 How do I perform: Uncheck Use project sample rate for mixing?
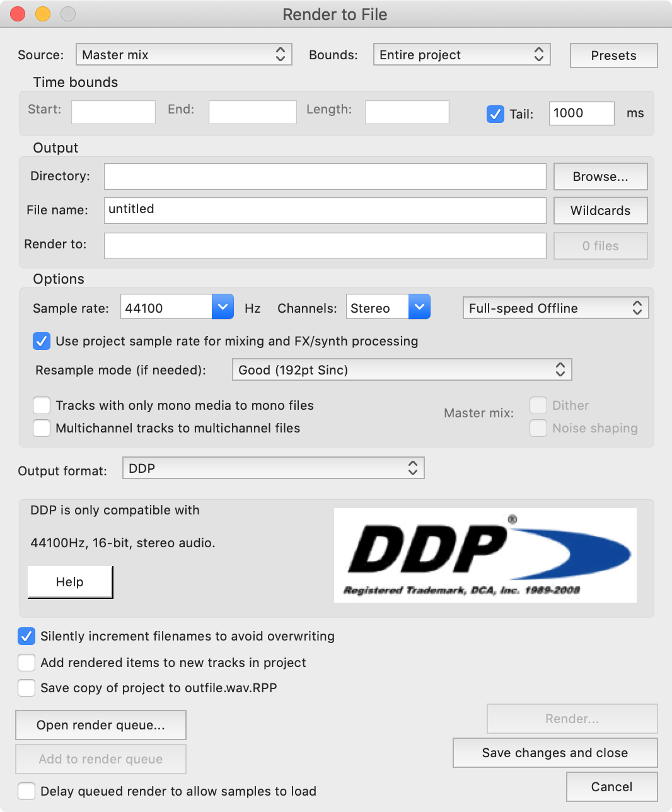pos(42,341)
